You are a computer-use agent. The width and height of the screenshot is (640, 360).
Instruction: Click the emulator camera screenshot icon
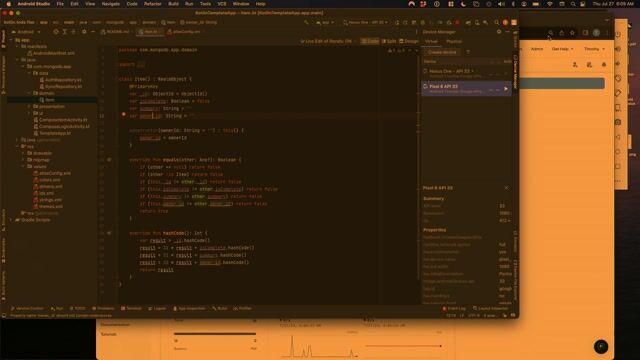pos(618,122)
